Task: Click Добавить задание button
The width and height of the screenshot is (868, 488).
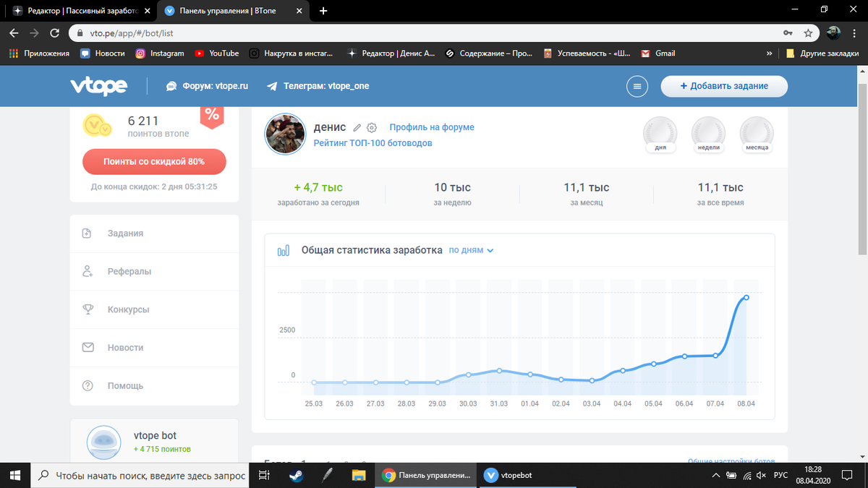Action: pos(724,86)
